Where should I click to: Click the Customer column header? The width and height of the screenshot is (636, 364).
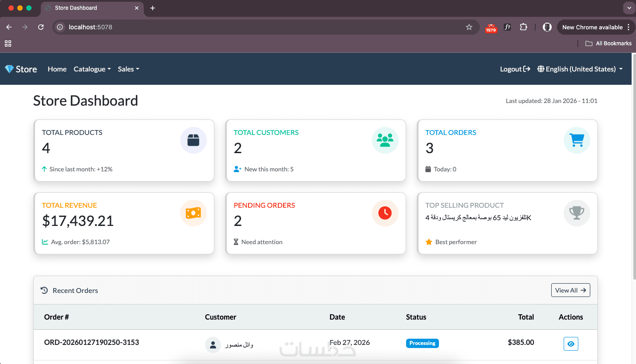(221, 317)
